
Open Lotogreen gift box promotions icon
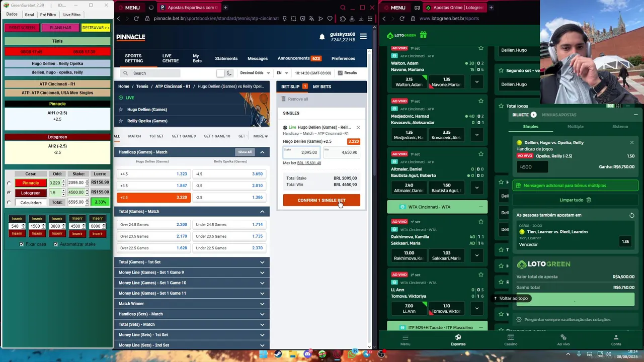pos(423,35)
